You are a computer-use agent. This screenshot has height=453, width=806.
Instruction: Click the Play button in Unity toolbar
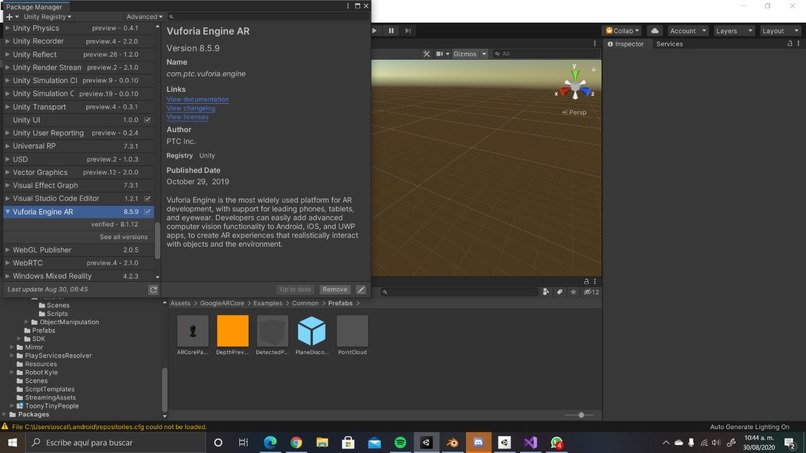pyautogui.click(x=374, y=31)
